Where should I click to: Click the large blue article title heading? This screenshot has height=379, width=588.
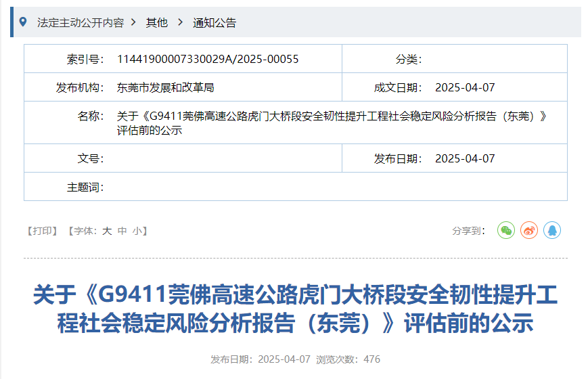(x=295, y=309)
